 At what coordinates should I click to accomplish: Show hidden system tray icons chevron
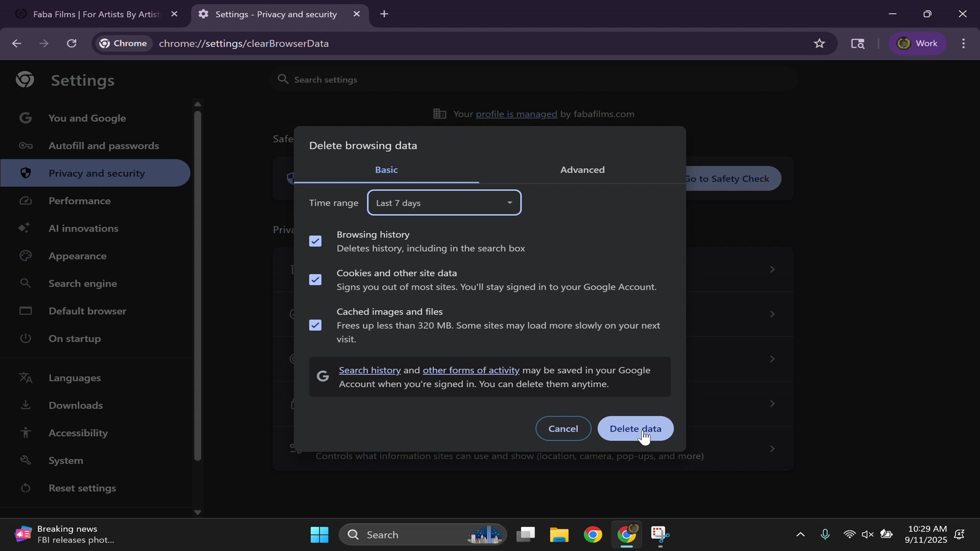pos(800,535)
